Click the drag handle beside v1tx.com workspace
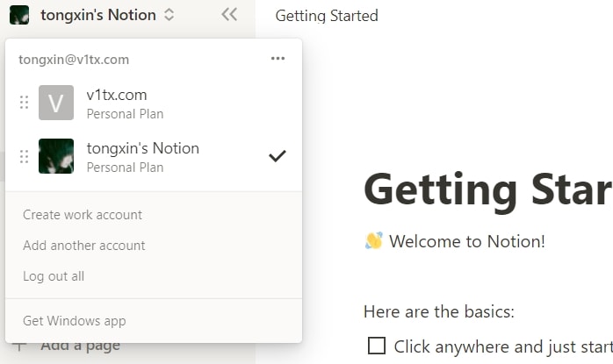 (x=24, y=103)
